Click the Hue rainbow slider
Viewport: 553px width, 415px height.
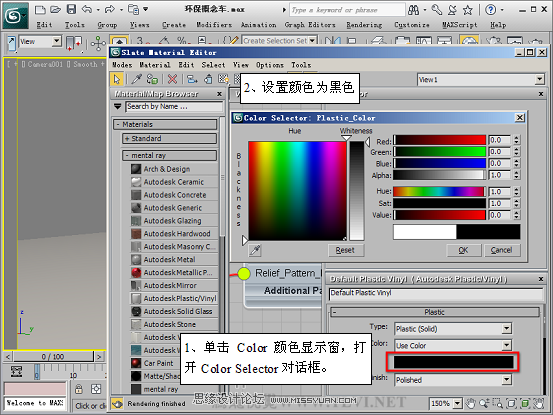point(439,191)
